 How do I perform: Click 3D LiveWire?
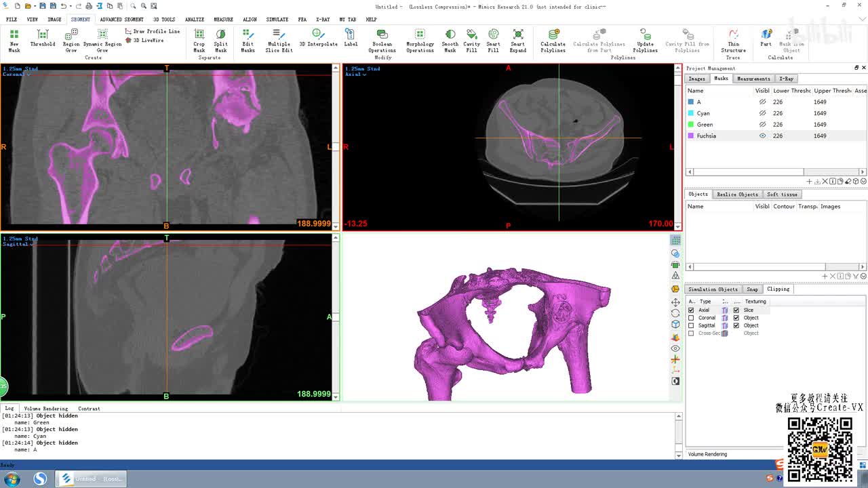(x=144, y=40)
